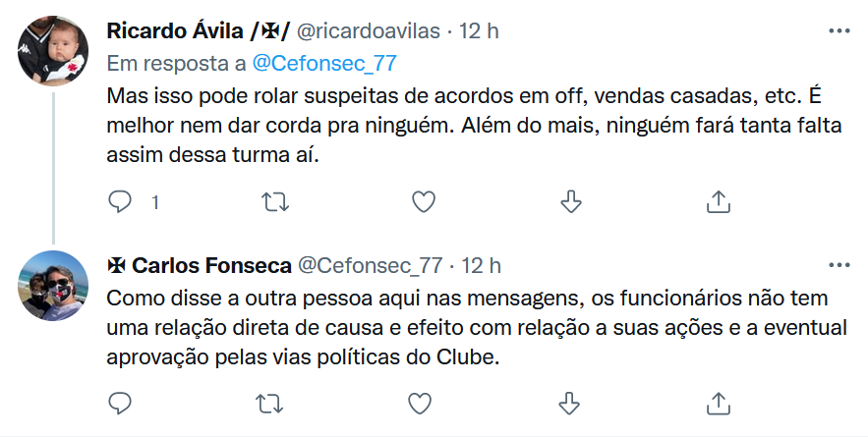The image size is (868, 437).
Task: Click the @ricardoavilas handle
Action: click(x=369, y=31)
